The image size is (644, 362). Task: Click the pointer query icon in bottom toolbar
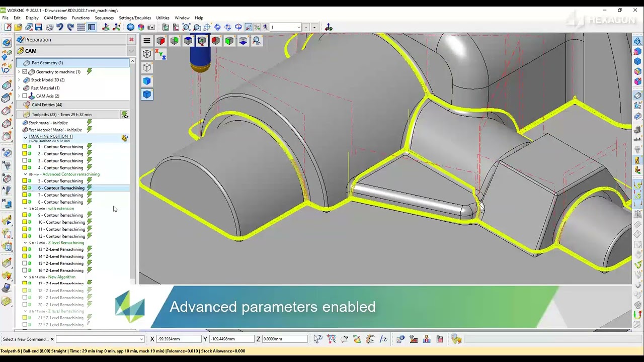click(318, 339)
